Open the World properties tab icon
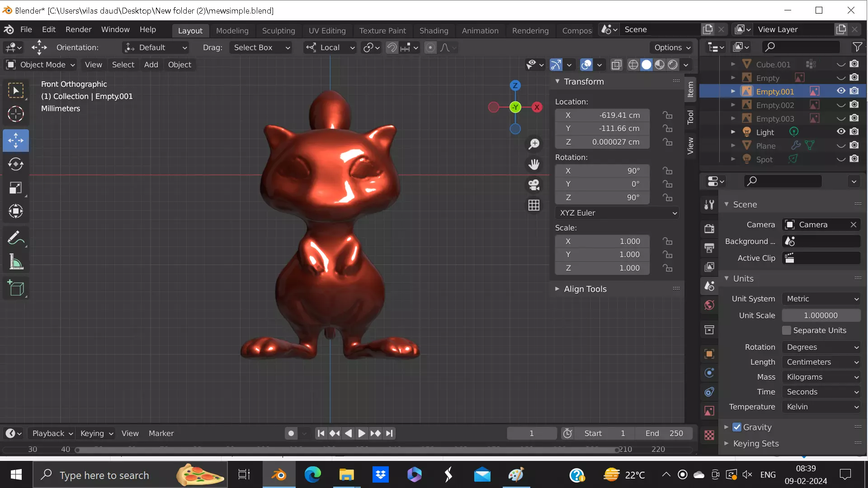Image resolution: width=868 pixels, height=488 pixels. coord(709,305)
